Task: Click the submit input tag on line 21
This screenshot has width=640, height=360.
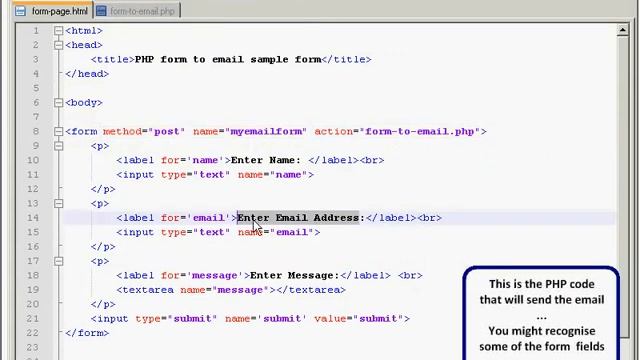Action: pos(250,319)
